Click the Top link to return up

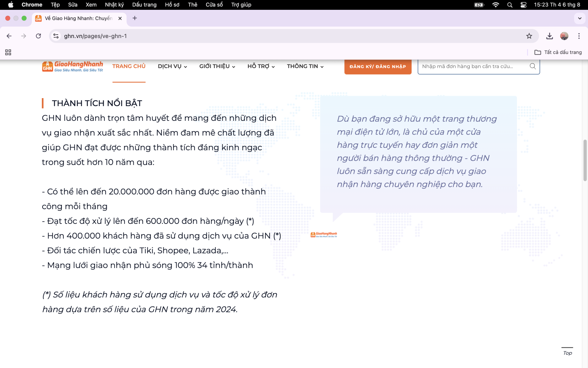pos(567,353)
